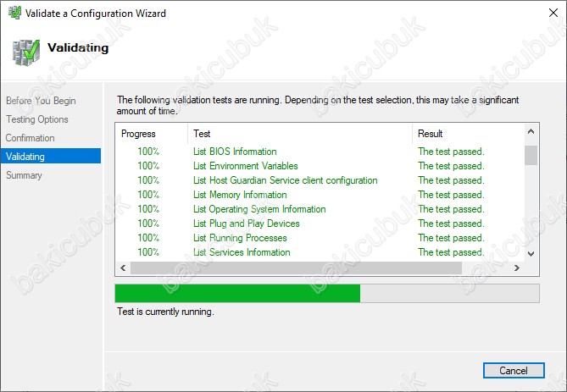Viewport: 567px width, 392px height.
Task: Click the test list scroll-up arrow
Action: 531,131
